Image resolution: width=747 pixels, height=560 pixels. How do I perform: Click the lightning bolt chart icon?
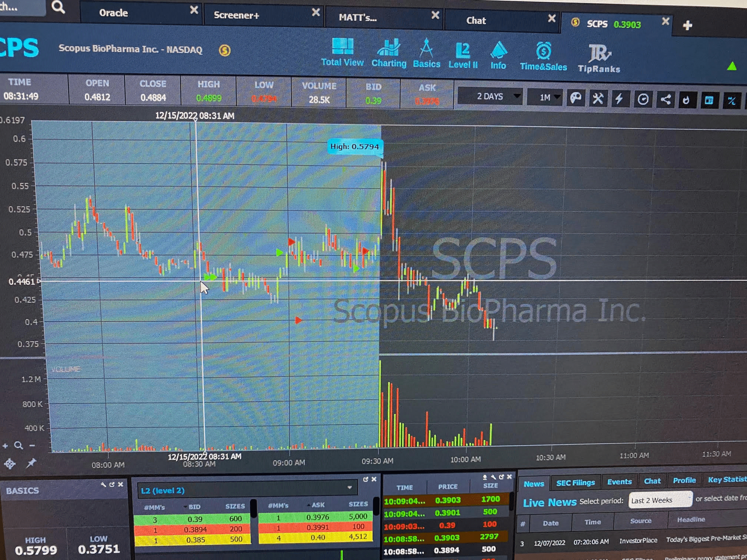click(x=619, y=99)
